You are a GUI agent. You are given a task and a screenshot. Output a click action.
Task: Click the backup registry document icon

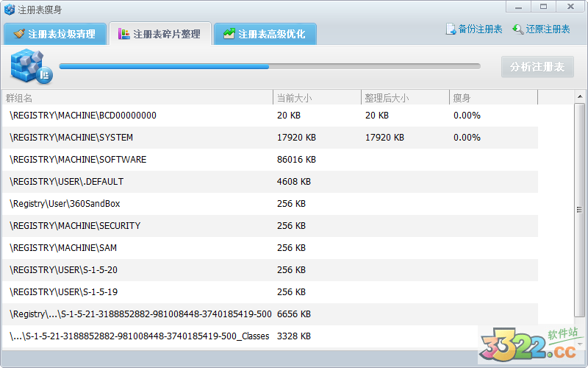click(451, 29)
